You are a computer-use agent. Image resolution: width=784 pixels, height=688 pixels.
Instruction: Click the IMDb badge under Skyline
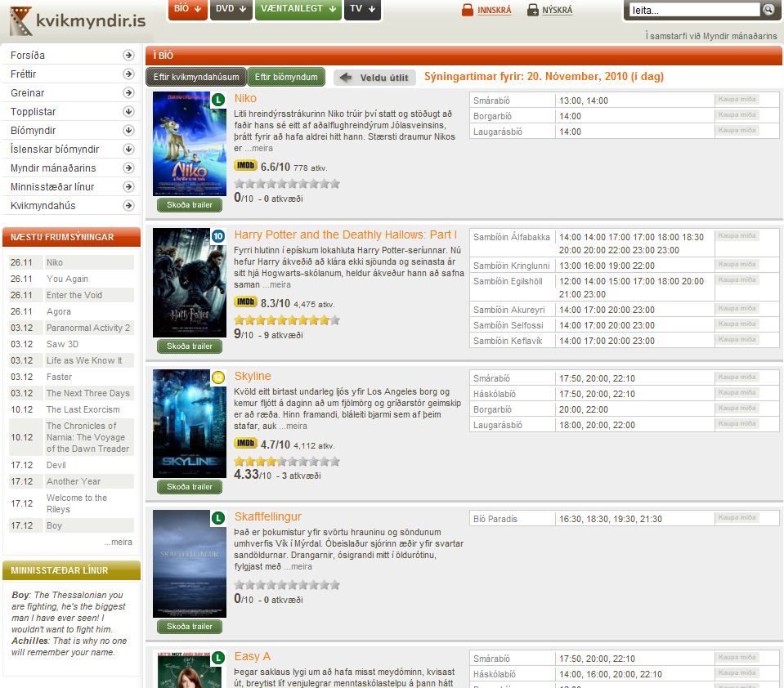pos(245,444)
